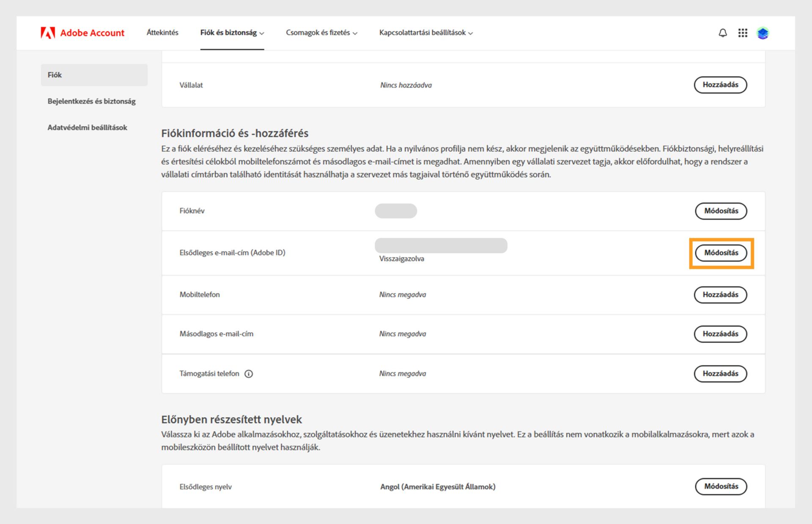Select Fiók in the sidebar
This screenshot has height=524, width=812.
94,75
